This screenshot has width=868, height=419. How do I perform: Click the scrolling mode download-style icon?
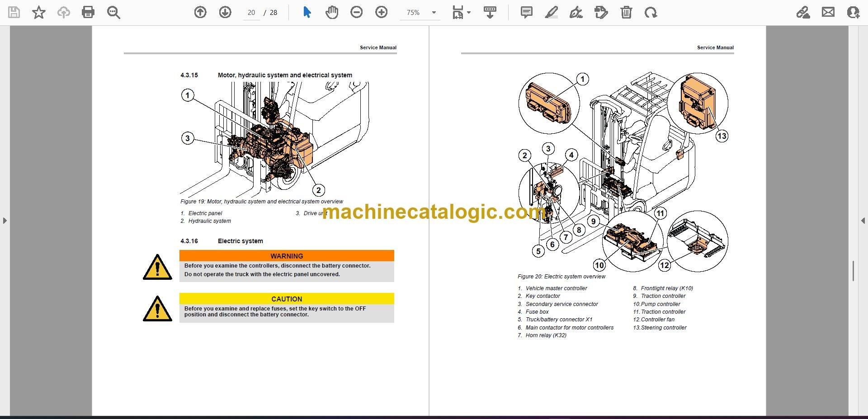point(490,12)
